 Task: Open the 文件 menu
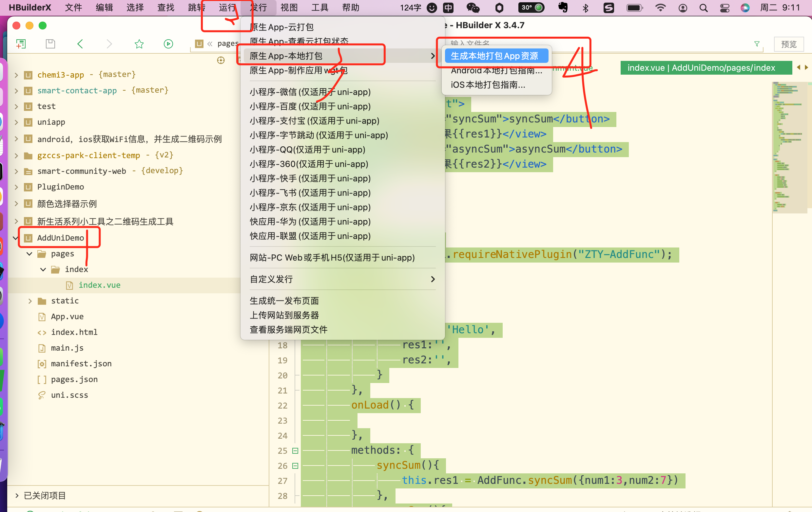pyautogui.click(x=73, y=8)
